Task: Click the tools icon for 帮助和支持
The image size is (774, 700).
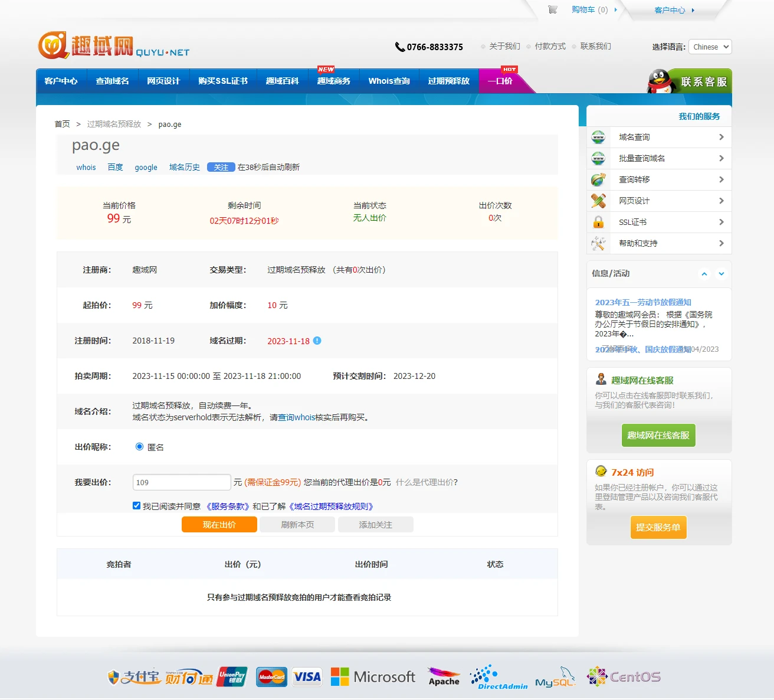Action: (x=598, y=243)
